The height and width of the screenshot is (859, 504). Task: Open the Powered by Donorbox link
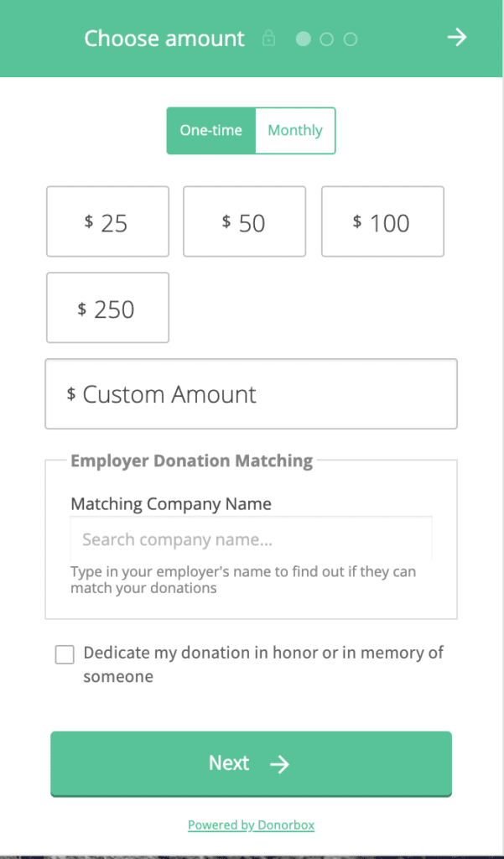(251, 825)
